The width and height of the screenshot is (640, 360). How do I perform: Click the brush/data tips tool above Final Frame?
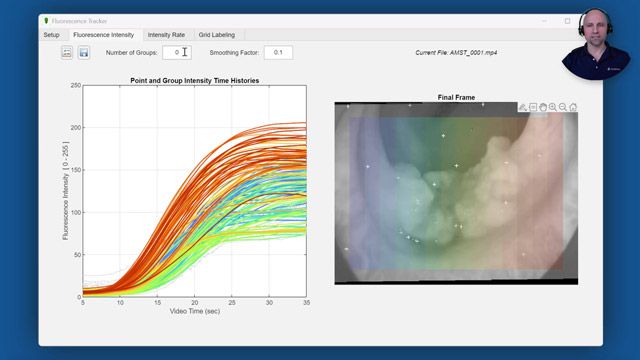523,107
